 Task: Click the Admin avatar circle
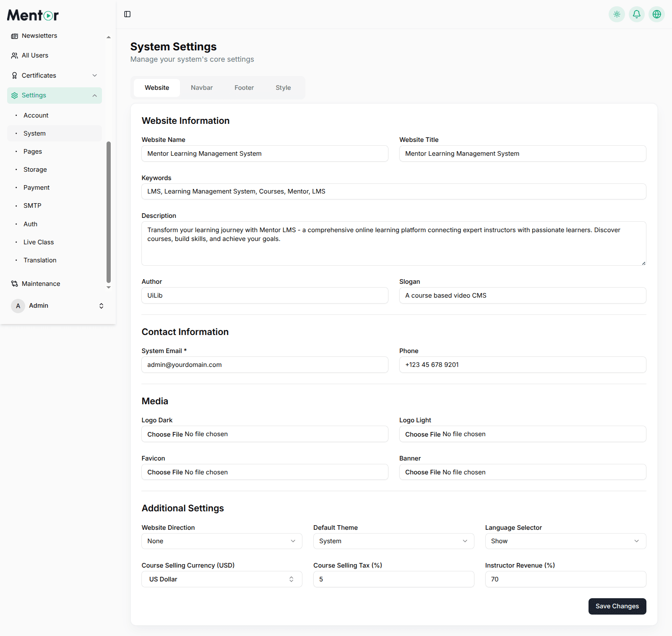(x=18, y=306)
